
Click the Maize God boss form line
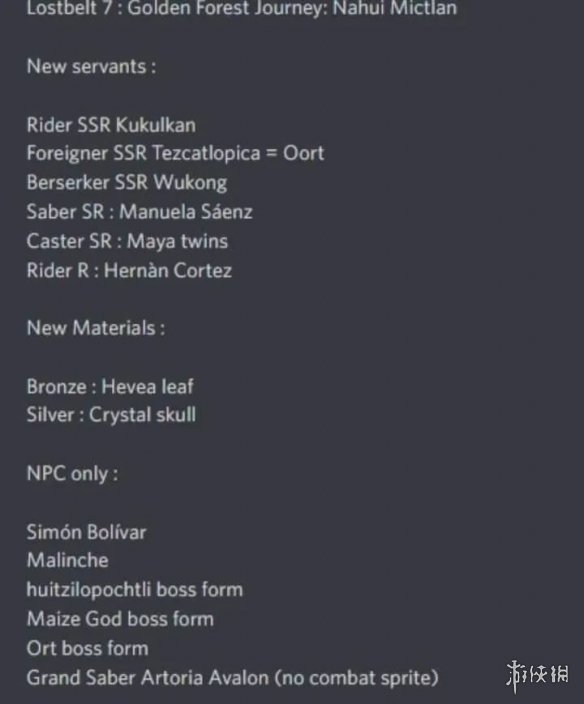pyautogui.click(x=120, y=619)
